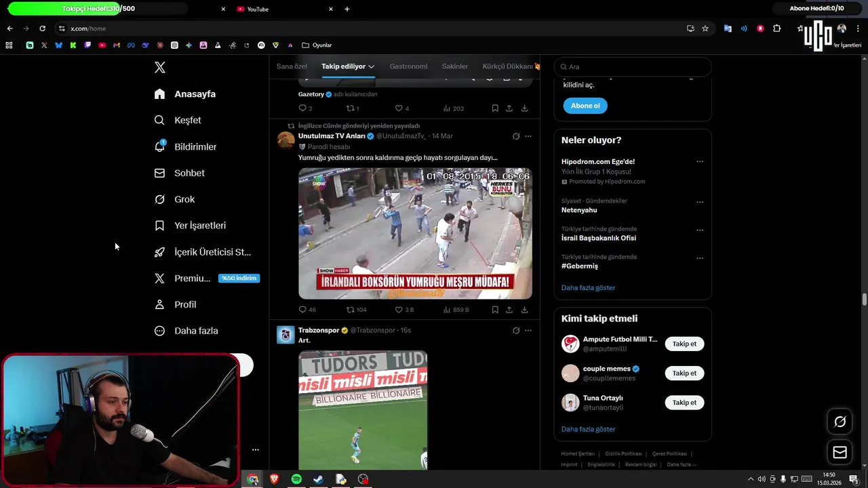Open the Gmail bookmark in bookmarks bar
The width and height of the screenshot is (868, 488).
[117, 45]
